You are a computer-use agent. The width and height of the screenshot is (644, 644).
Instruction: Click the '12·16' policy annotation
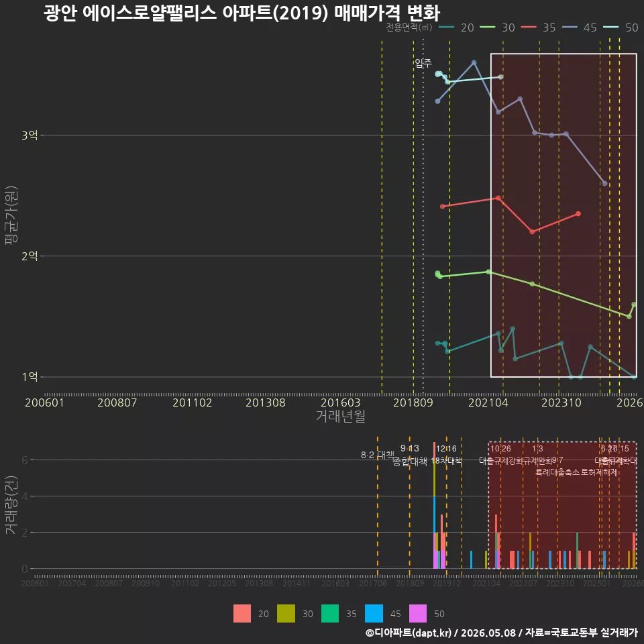(x=447, y=449)
